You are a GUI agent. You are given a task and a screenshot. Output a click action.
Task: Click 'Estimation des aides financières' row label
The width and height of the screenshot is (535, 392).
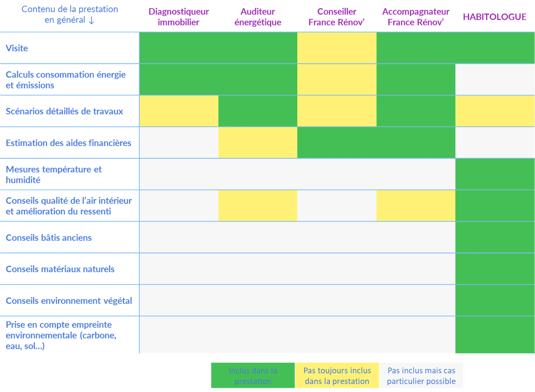(x=69, y=143)
